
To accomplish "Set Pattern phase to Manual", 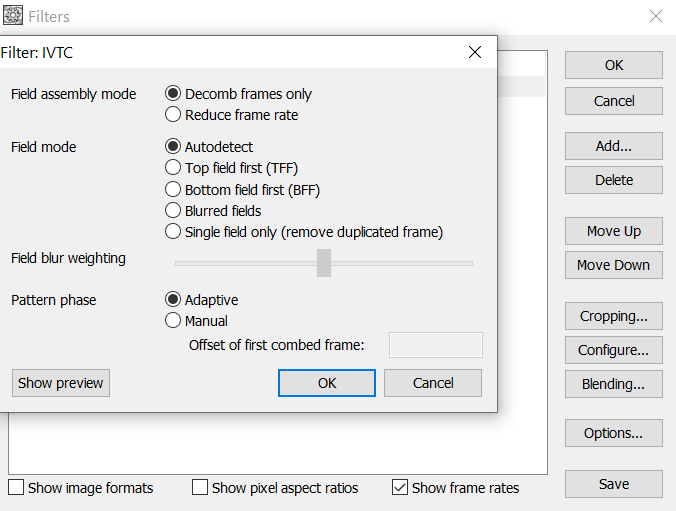I will click(173, 321).
